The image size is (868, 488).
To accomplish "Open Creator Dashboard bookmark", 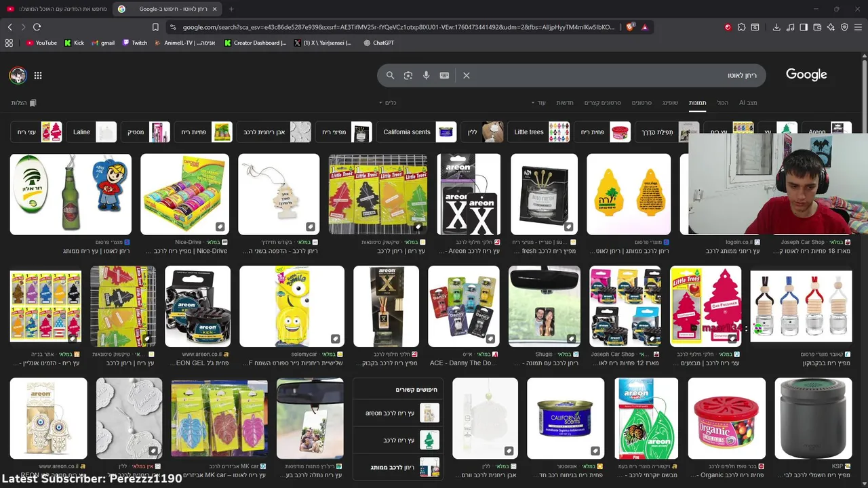I will tap(255, 43).
